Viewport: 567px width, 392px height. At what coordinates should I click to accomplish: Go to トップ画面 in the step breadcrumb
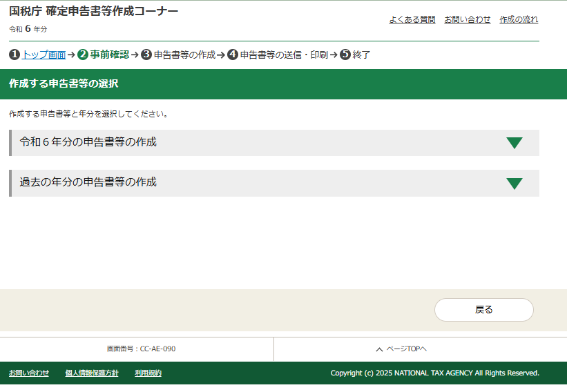point(44,55)
